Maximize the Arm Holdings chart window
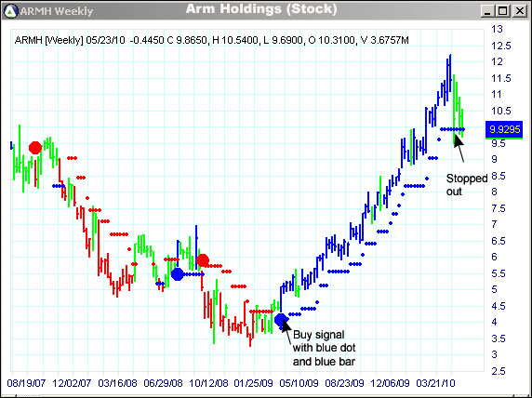Image resolution: width=532 pixels, height=398 pixels. pos(503,11)
